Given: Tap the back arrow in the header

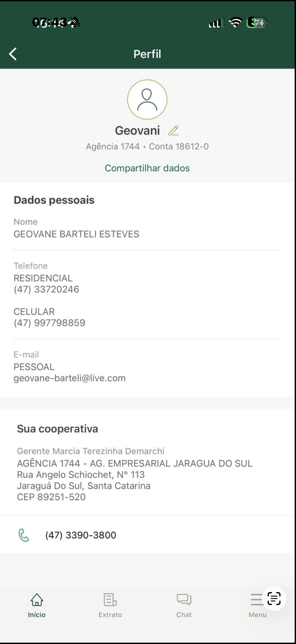Looking at the screenshot, I should pos(13,54).
